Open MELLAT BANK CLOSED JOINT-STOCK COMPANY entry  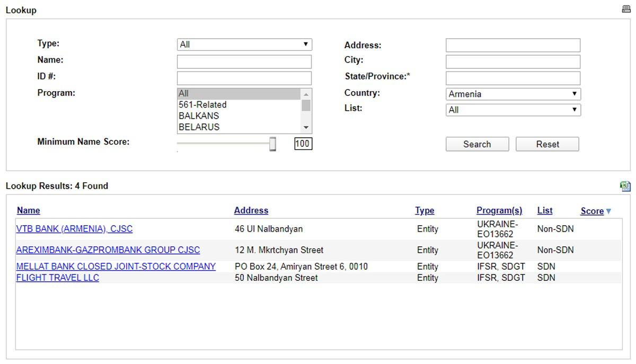coord(116,267)
